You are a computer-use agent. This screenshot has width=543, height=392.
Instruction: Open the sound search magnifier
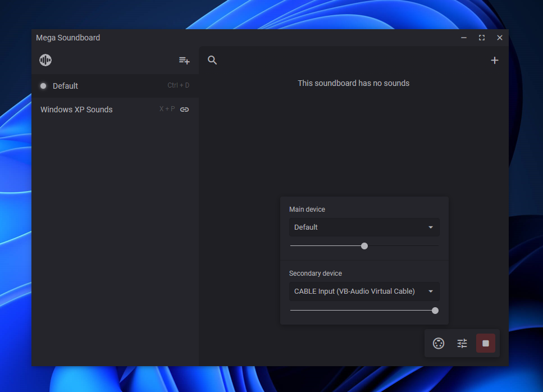click(212, 60)
